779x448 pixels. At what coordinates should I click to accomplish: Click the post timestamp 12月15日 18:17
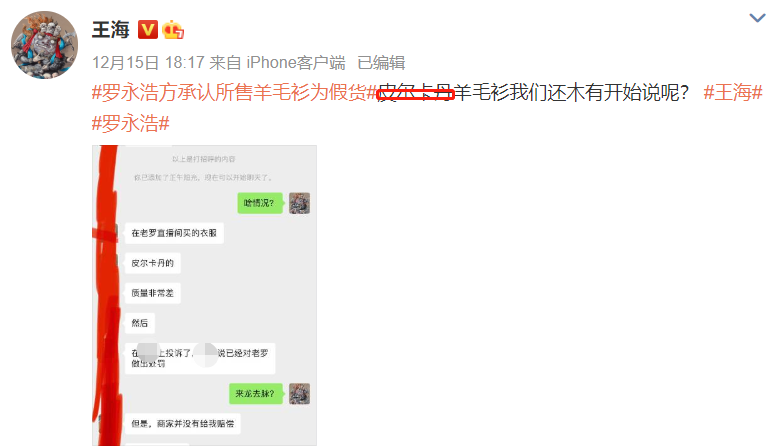148,63
